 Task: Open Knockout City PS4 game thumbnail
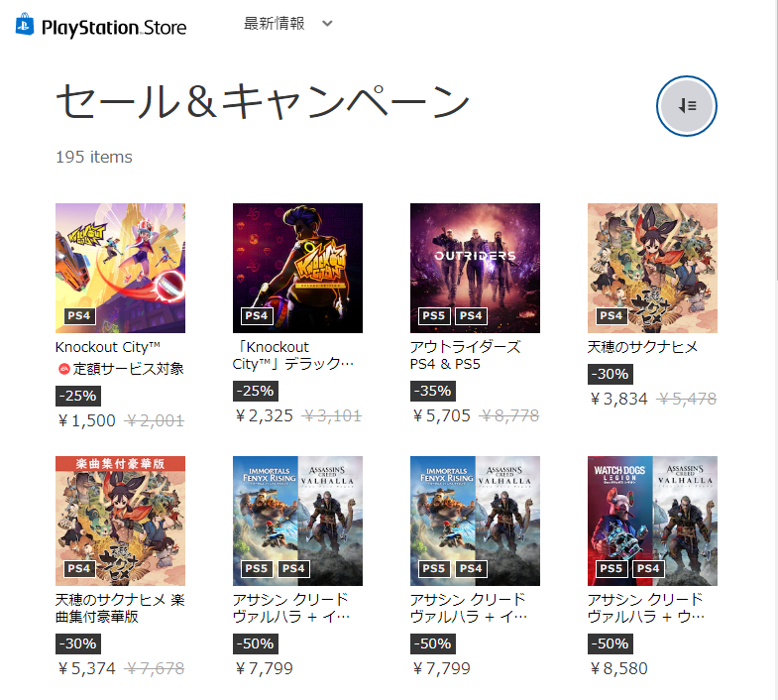(120, 268)
